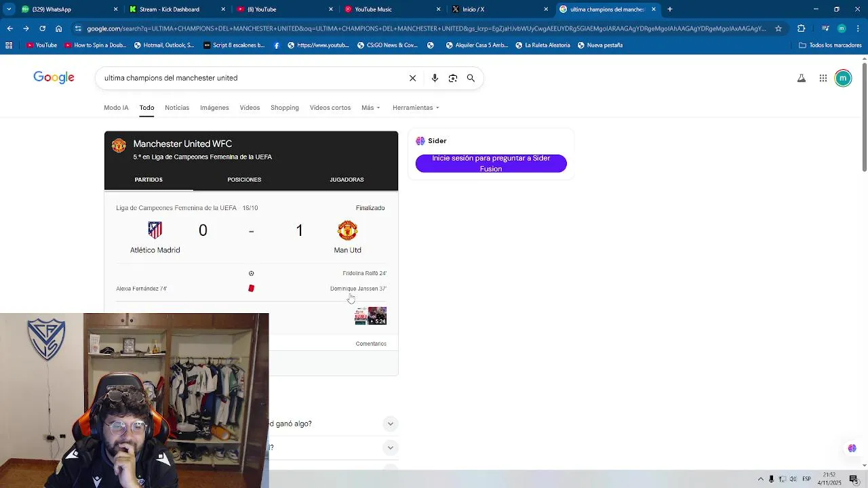
Task: Open the Google account avatar
Action: pyautogui.click(x=843, y=78)
